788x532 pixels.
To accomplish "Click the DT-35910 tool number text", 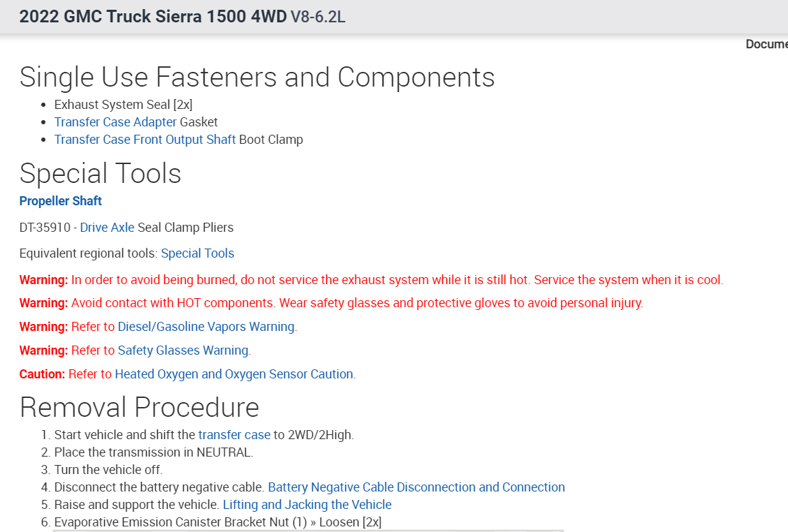I will (x=48, y=228).
